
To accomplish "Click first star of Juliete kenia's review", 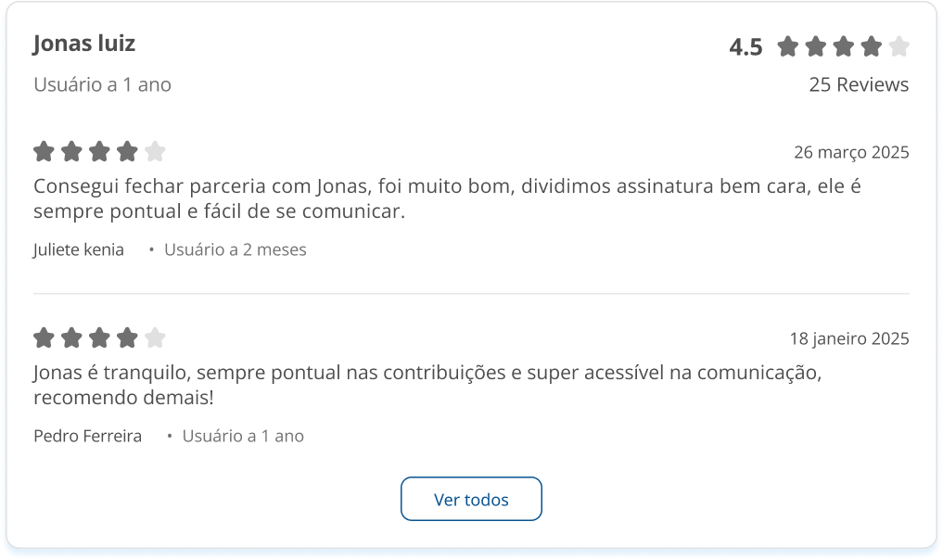I will [x=44, y=151].
